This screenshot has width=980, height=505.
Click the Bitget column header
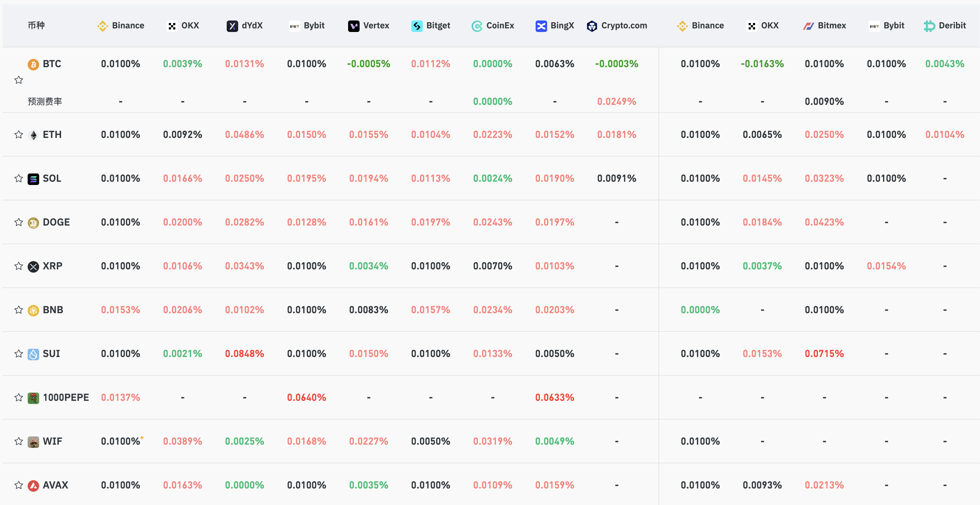(431, 26)
